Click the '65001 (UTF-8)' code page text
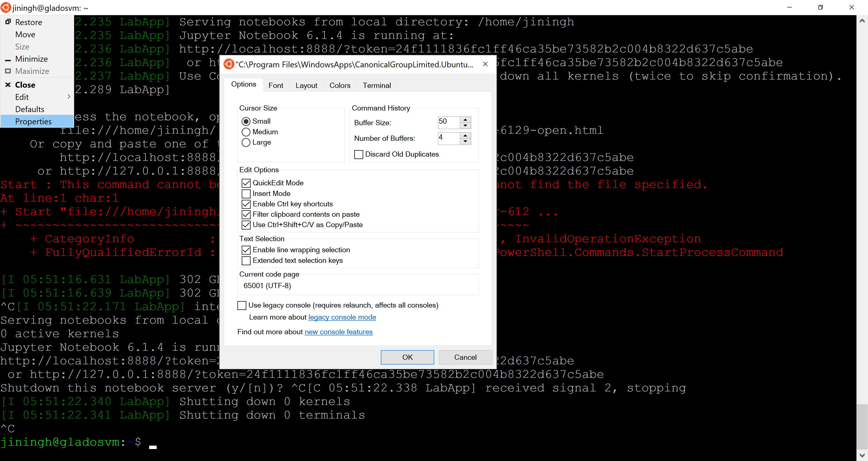The image size is (868, 461). tap(267, 286)
